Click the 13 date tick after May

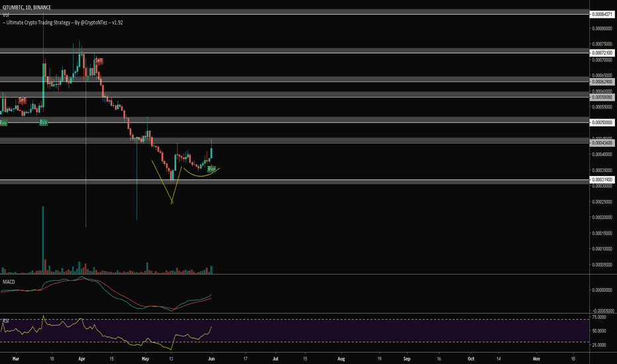pyautogui.click(x=171, y=359)
